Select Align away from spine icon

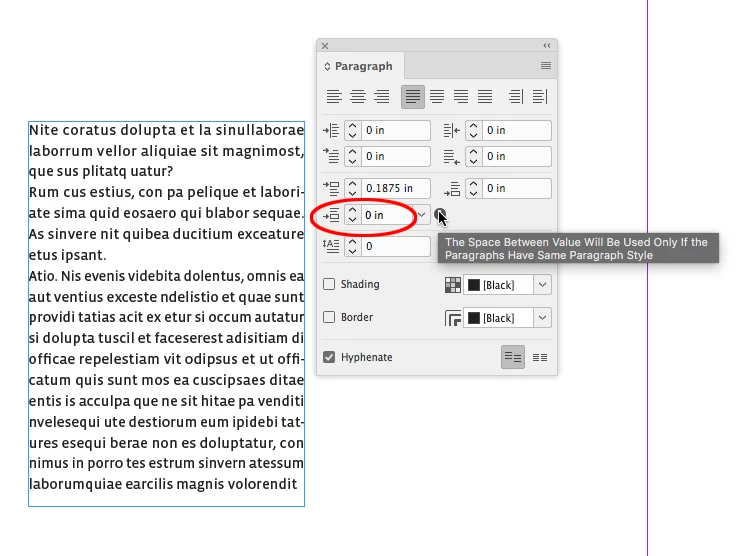[540, 97]
